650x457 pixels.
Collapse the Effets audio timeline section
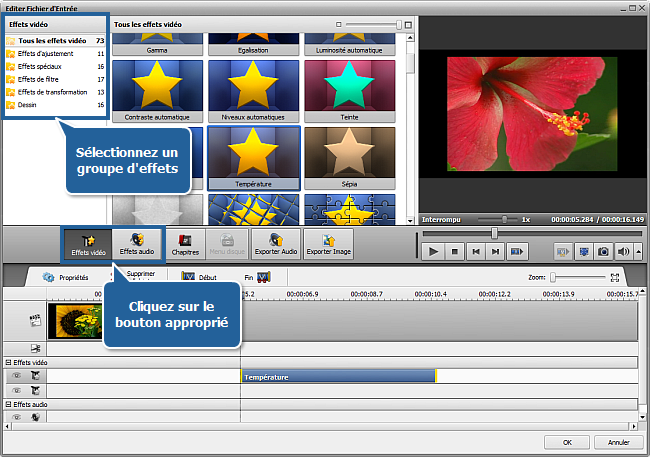(7, 404)
